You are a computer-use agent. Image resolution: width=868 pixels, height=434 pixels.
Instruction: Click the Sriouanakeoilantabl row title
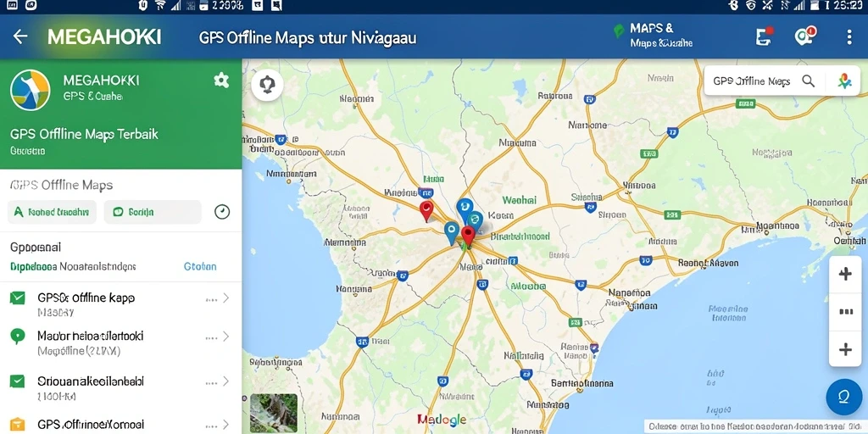[x=91, y=381]
